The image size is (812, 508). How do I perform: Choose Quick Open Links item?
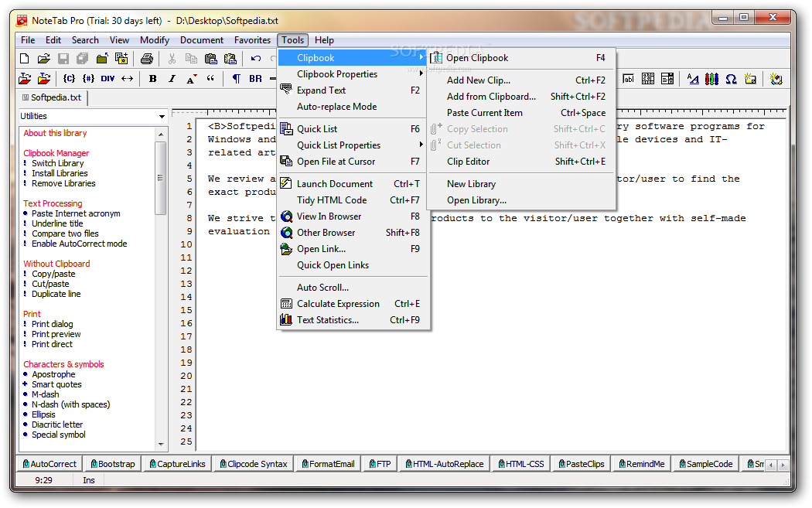pos(353,265)
